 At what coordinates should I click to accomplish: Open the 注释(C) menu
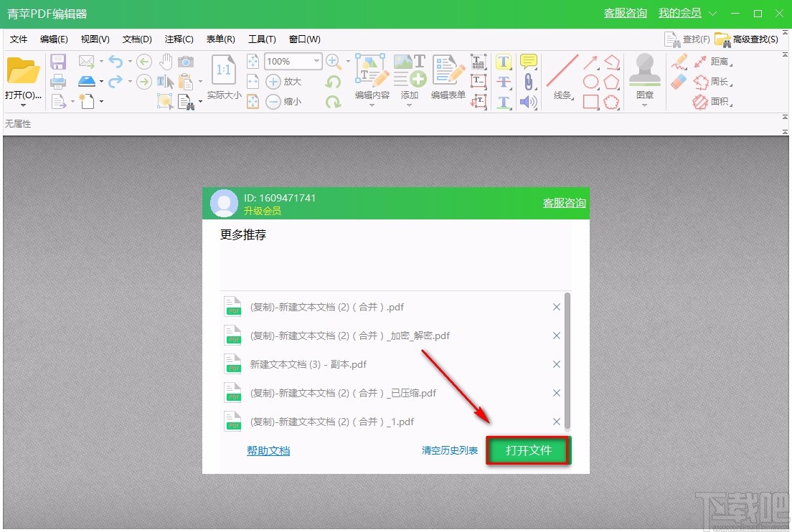pyautogui.click(x=178, y=39)
